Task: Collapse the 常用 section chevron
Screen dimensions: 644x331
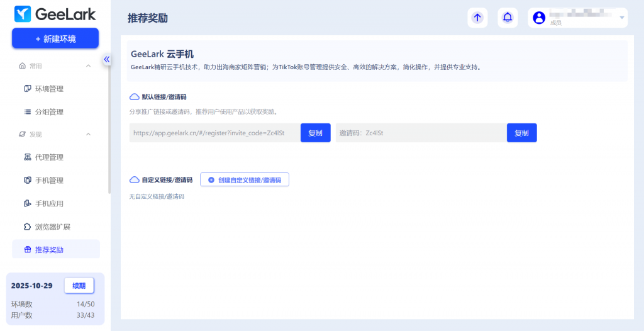Action: coord(88,65)
